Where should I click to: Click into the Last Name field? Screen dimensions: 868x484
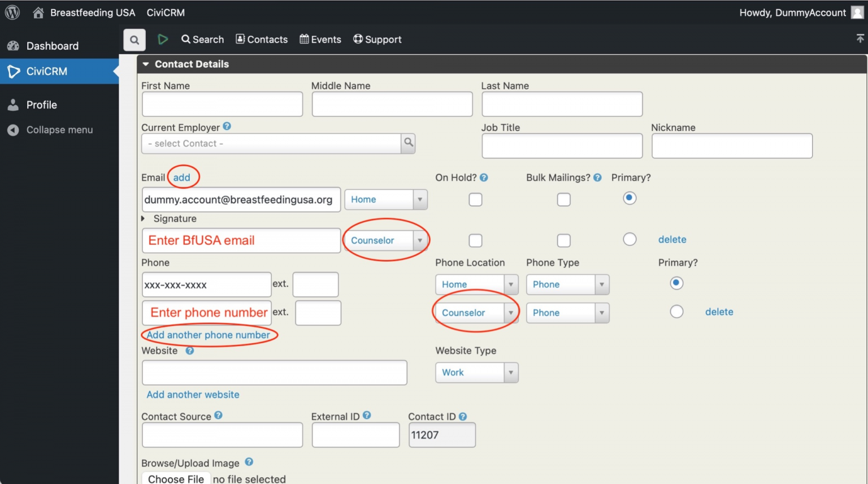(x=562, y=104)
